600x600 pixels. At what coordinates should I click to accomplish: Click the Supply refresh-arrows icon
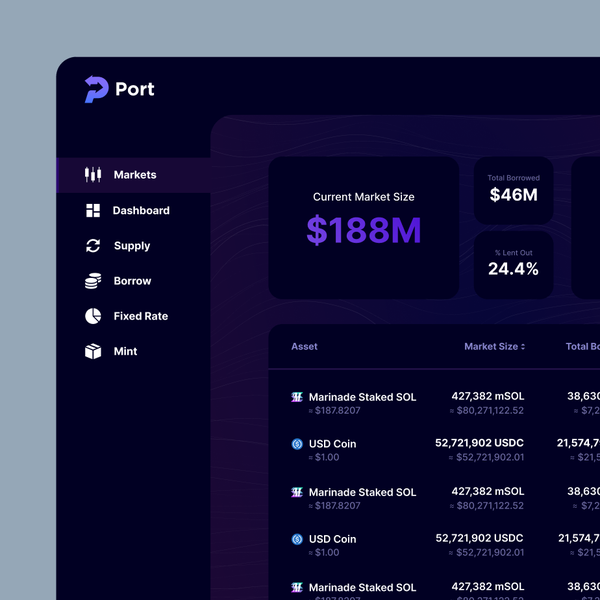point(93,246)
